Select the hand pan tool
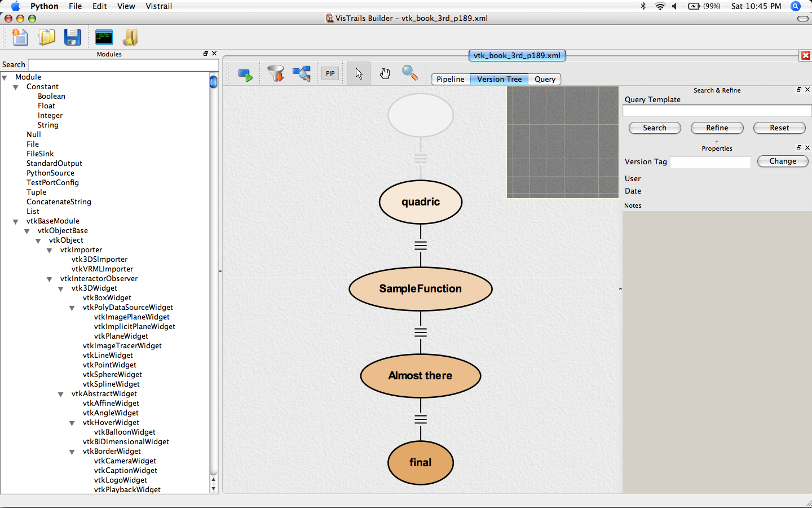Image resolution: width=812 pixels, height=508 pixels. click(x=385, y=73)
